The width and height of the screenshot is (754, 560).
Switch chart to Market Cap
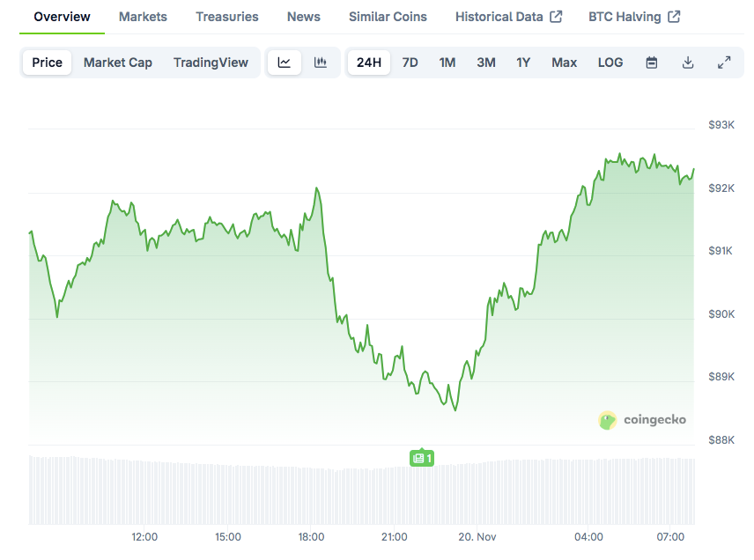[x=118, y=63]
